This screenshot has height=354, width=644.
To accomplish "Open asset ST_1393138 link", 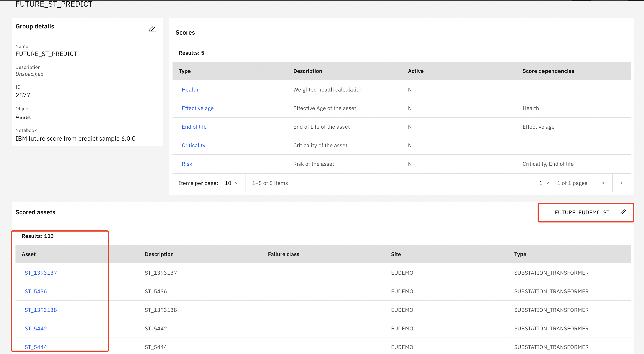I will [41, 310].
